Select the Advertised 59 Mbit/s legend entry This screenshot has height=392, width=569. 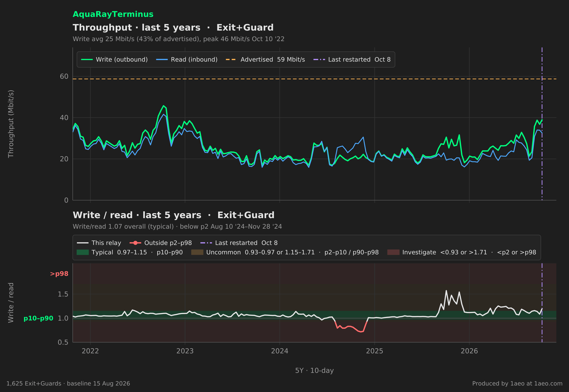pos(265,60)
